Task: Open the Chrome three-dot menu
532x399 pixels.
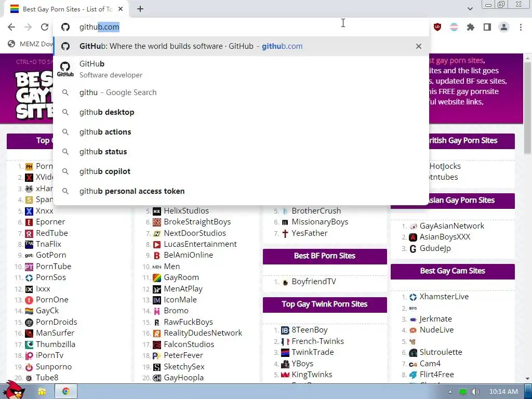Action: tap(521, 27)
